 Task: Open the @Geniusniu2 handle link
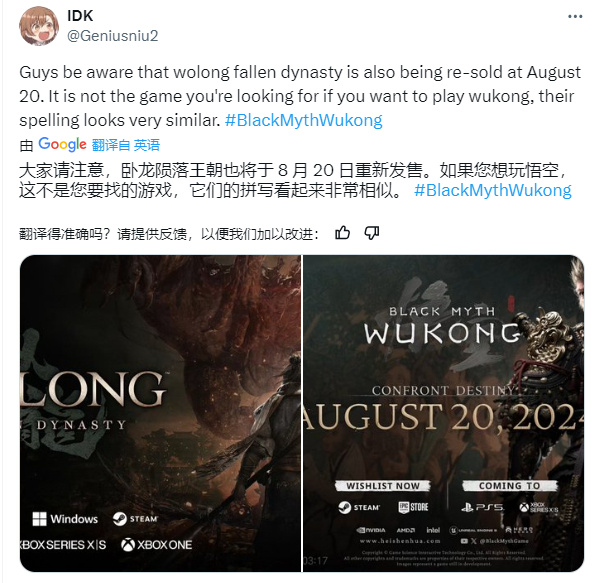pos(113,36)
